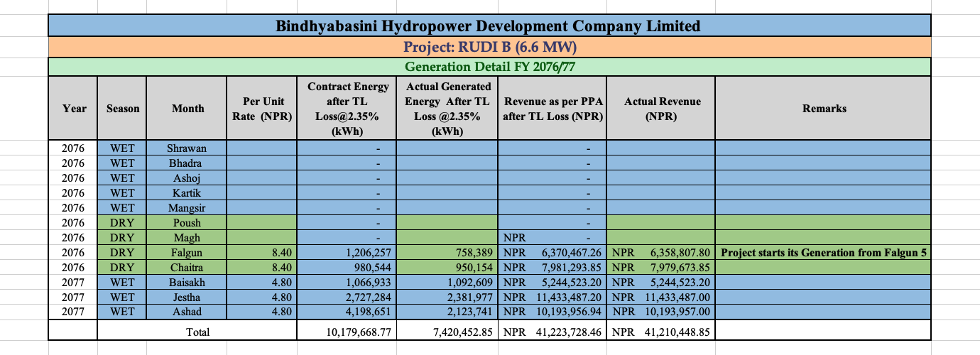Click the Actual Generated Energy header cell
The image size is (980, 355).
tap(447, 109)
